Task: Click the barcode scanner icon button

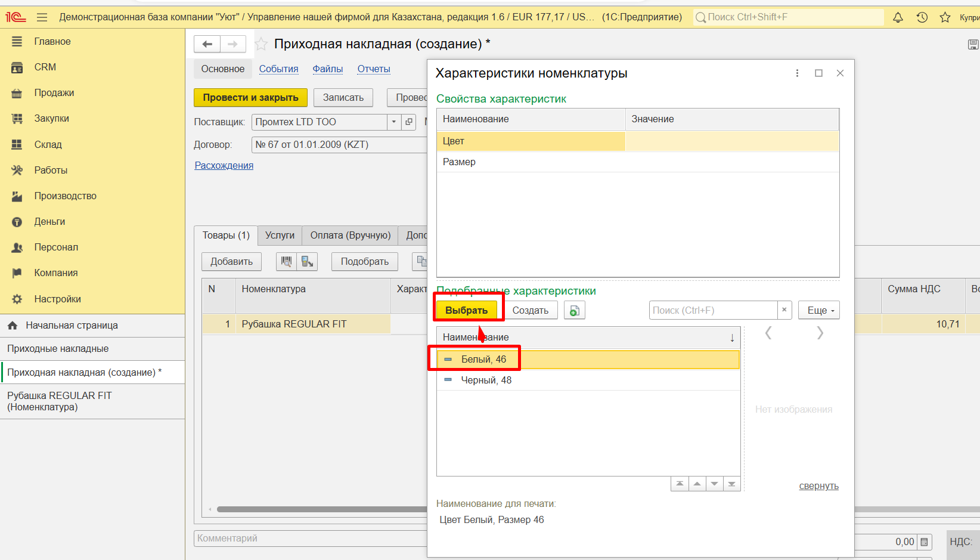Action: tap(286, 261)
